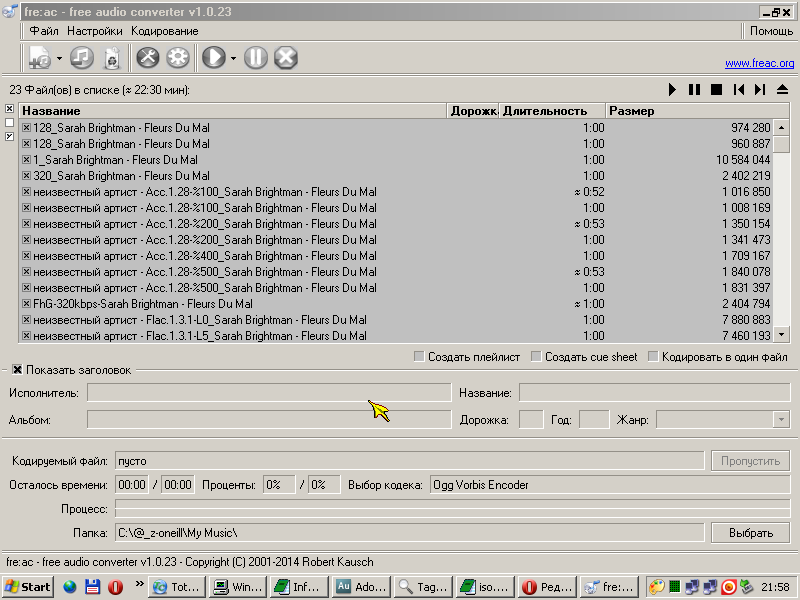Start encoding with the toolbar play icon

click(213, 58)
